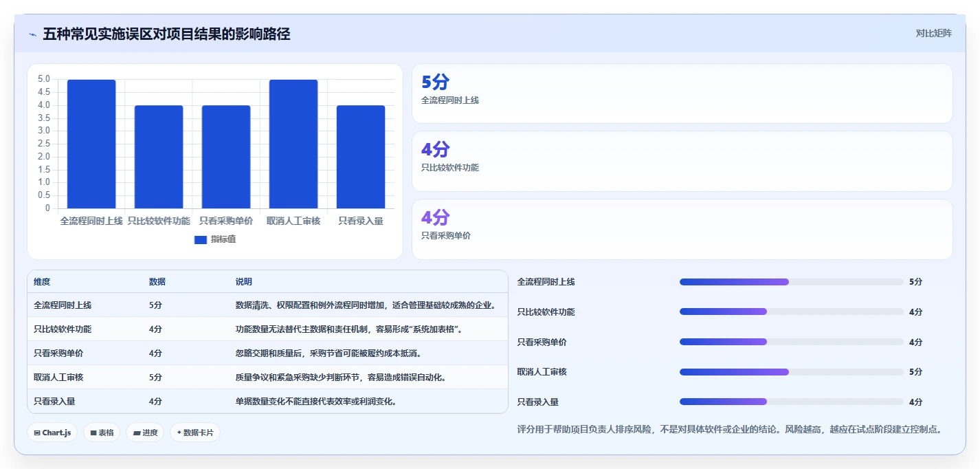This screenshot has height=469, width=980.
Task: Click the 说明 table column header
Action: 243,282
